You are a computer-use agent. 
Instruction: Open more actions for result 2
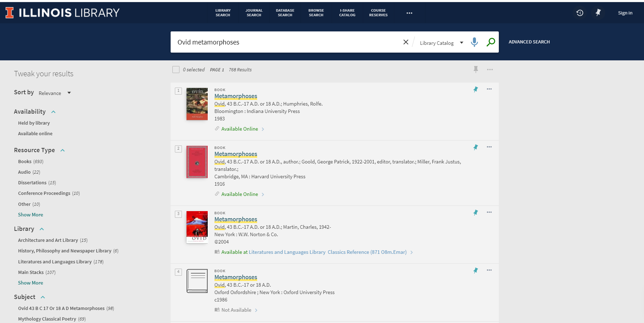pyautogui.click(x=489, y=147)
